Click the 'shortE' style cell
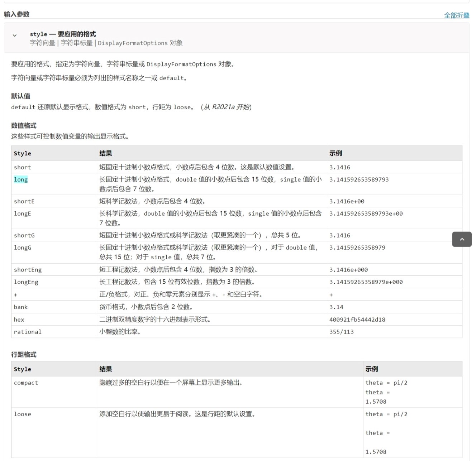 (24, 201)
